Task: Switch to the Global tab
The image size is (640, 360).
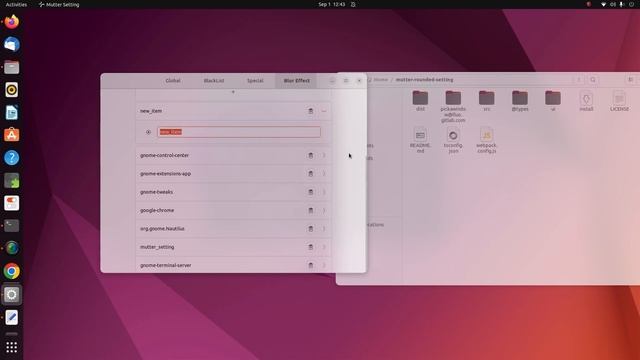Action: pyautogui.click(x=173, y=81)
